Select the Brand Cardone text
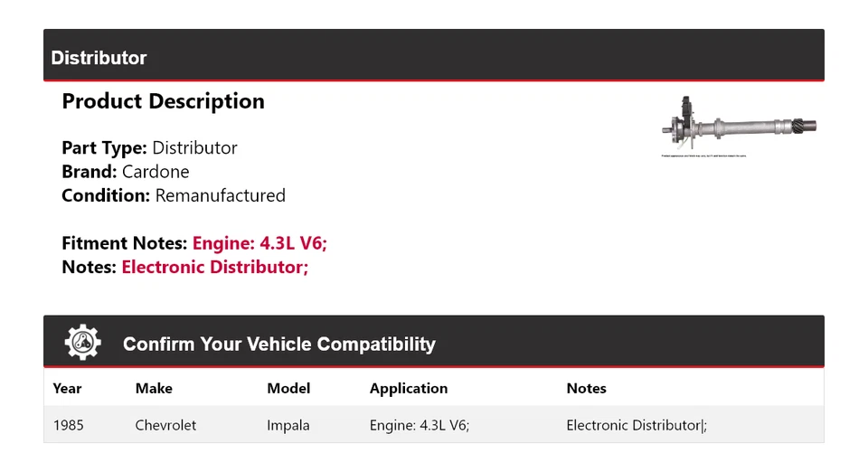The width and height of the screenshot is (868, 472). click(125, 172)
